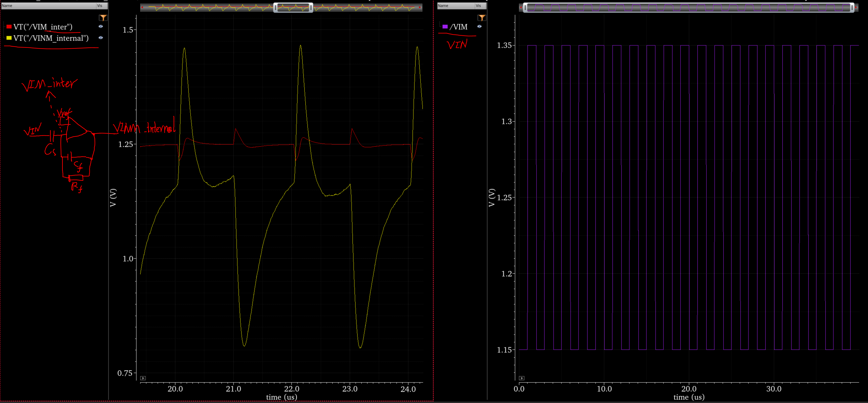Viewport: 868px width, 403px height.
Task: Click left handle of /VIM overview zoom bar
Action: (525, 8)
